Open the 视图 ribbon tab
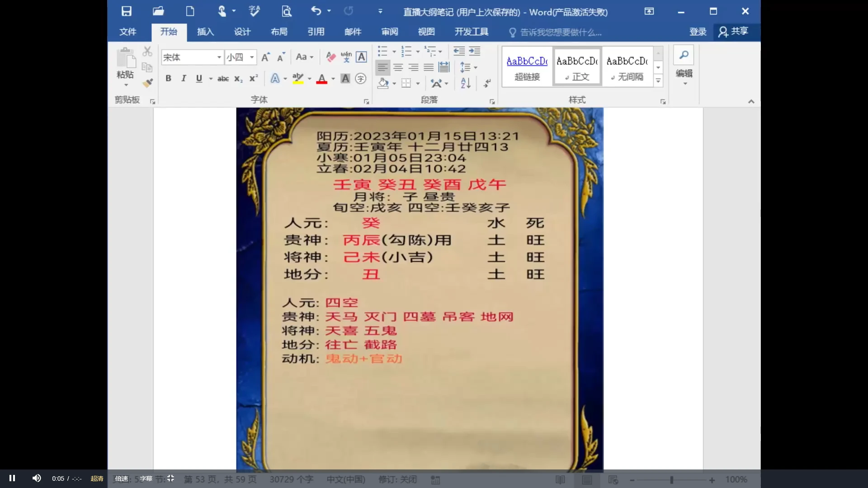This screenshot has height=488, width=868. (x=426, y=32)
